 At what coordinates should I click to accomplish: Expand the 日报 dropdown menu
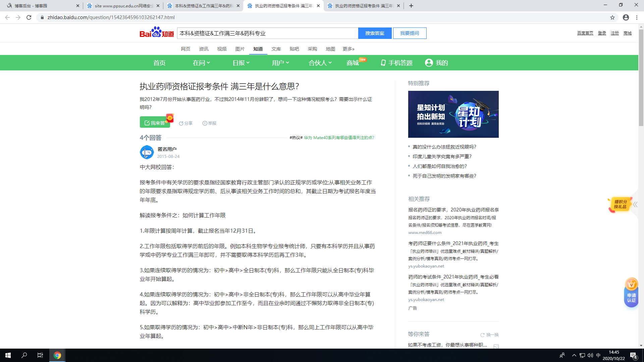pyautogui.click(x=241, y=63)
